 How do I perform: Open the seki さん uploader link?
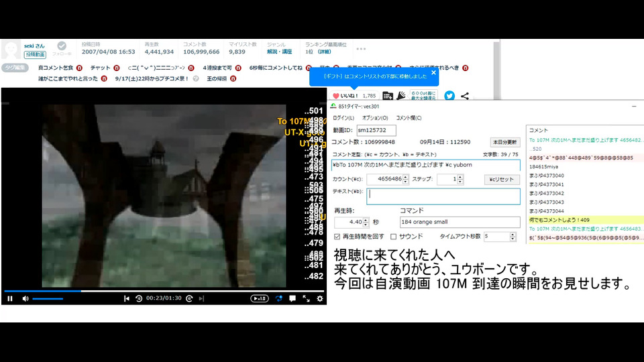point(34,46)
